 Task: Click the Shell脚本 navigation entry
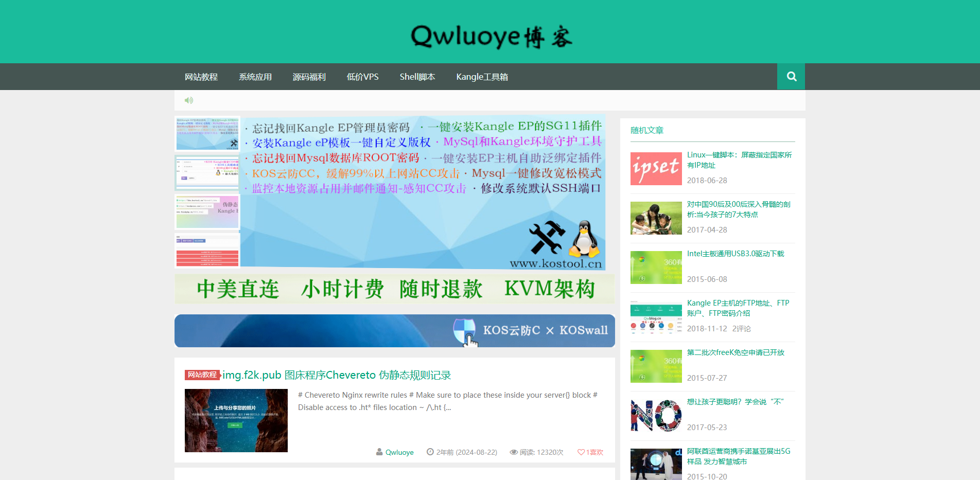point(417,76)
